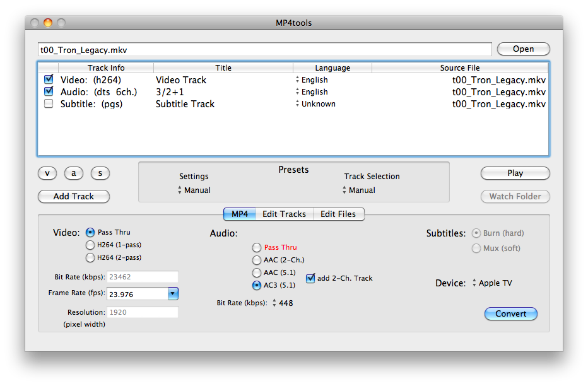Click the Play button
Screen dimensions: 588x386
click(515, 173)
